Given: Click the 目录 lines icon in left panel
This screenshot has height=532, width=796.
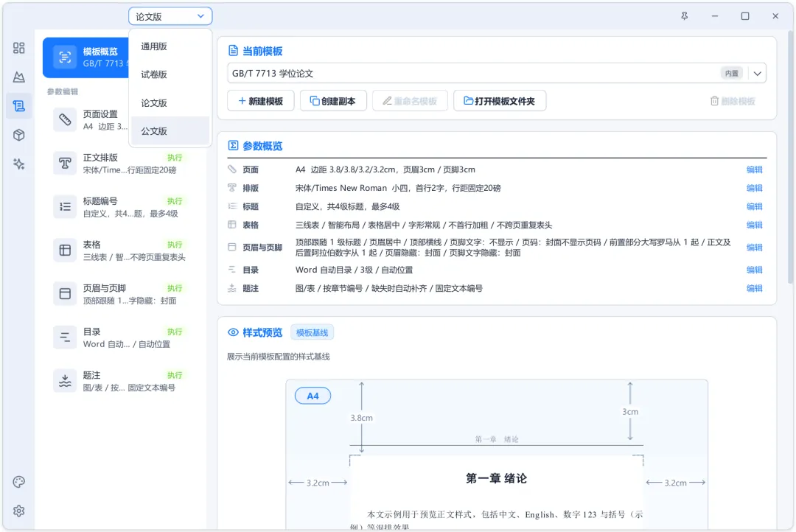Looking at the screenshot, I should click(65, 337).
